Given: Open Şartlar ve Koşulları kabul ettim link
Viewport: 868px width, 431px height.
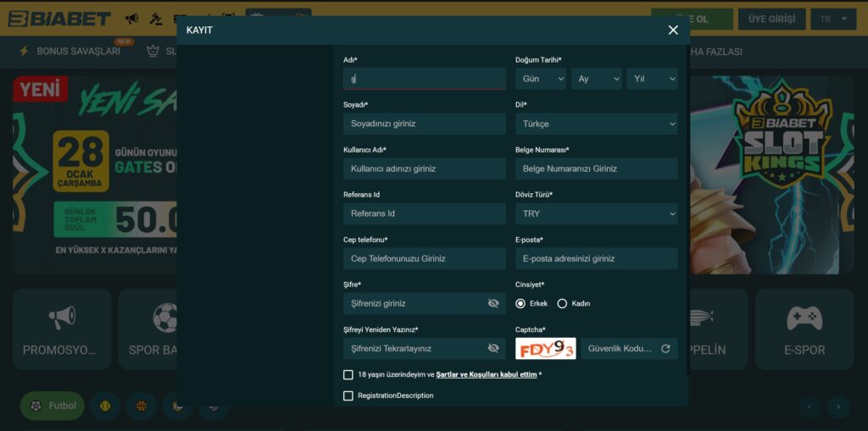Looking at the screenshot, I should [x=487, y=375].
